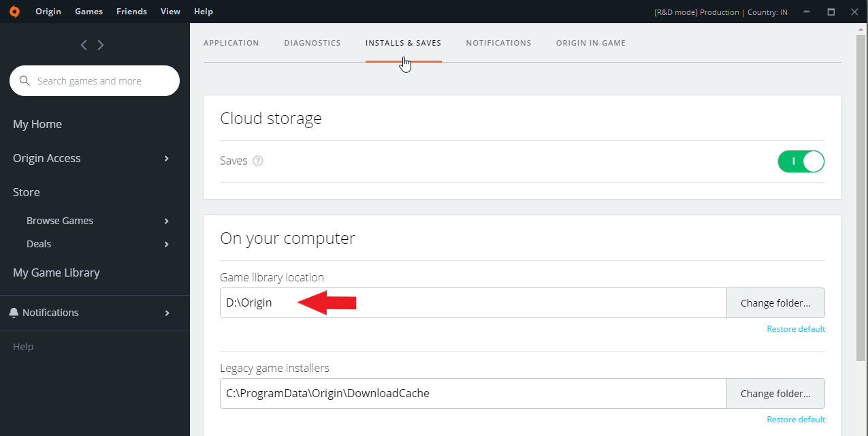Change folder for Legacy game installers
The width and height of the screenshot is (868, 436).
[775, 394]
